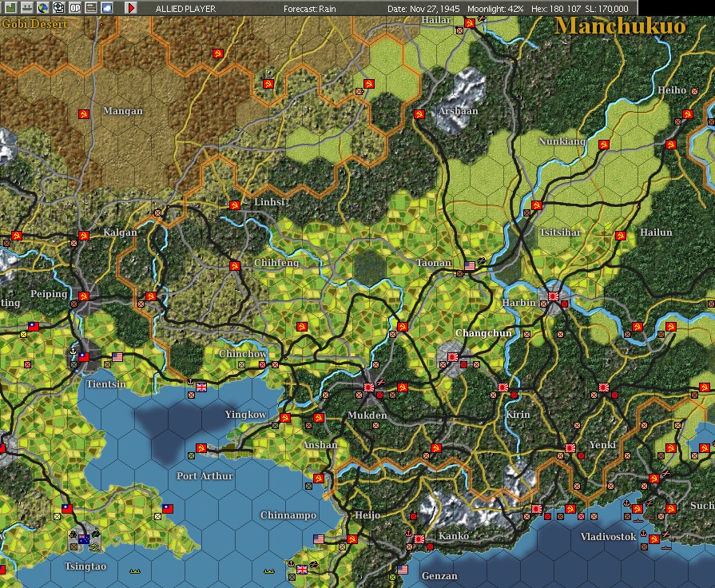Select the Japanese unit at Changchun
The height and width of the screenshot is (588, 715).
coord(453,357)
